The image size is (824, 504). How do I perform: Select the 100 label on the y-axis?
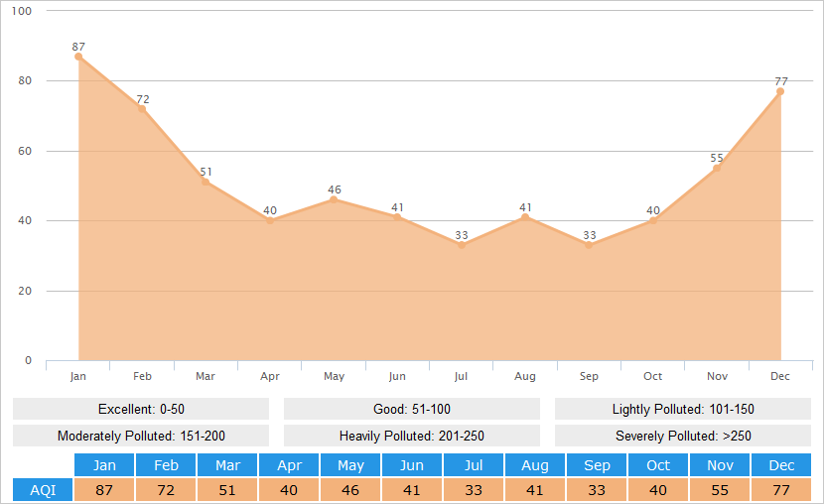tap(22, 11)
